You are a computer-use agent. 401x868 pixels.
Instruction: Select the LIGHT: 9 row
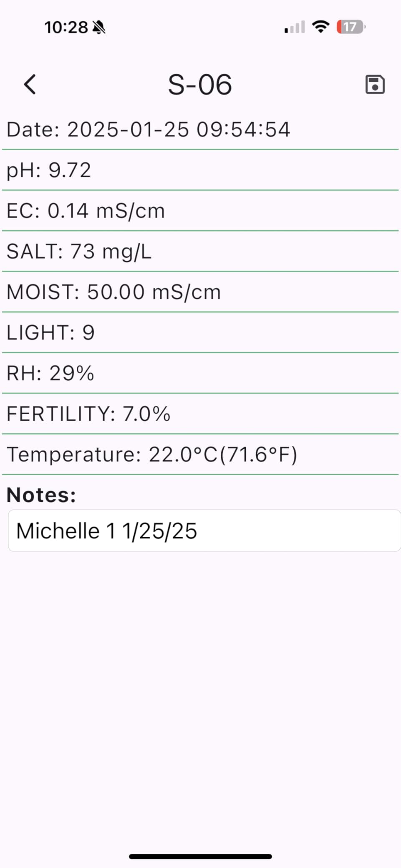(x=200, y=332)
